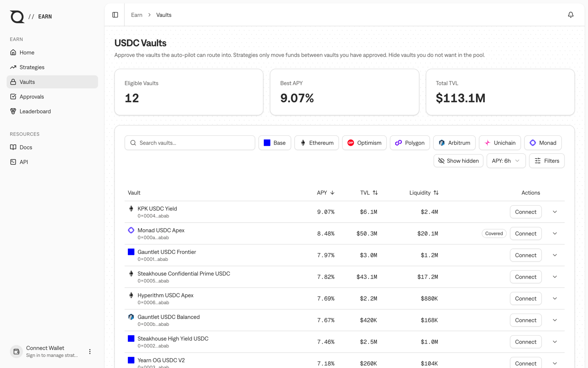The width and height of the screenshot is (588, 368).
Task: Click the Base icon beside Gauntlet USDC Frontier
Action: pos(131,252)
